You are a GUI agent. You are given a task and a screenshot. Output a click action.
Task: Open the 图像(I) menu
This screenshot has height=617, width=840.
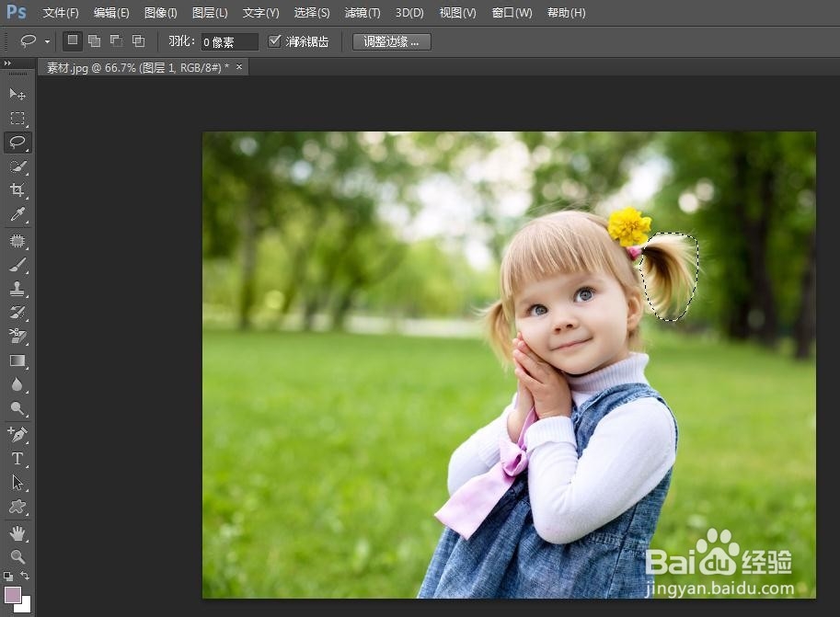coord(161,12)
